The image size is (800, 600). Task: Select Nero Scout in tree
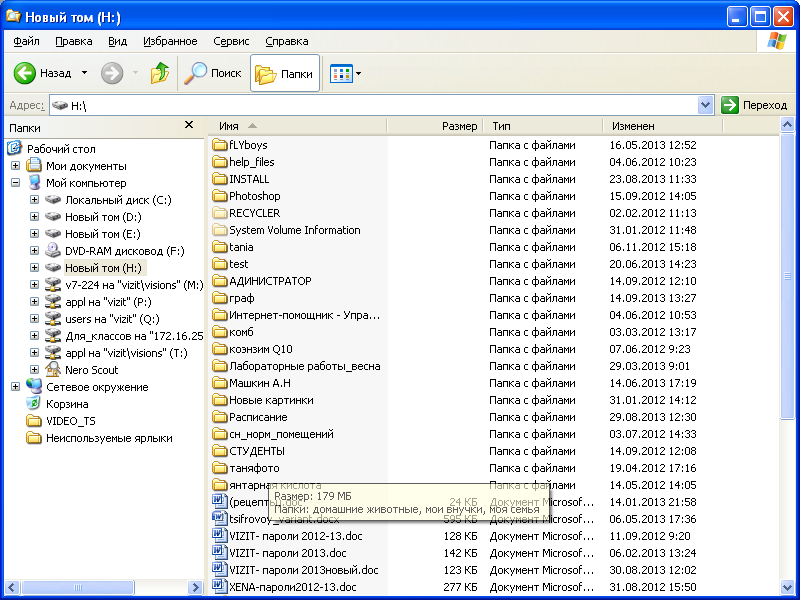coord(91,370)
